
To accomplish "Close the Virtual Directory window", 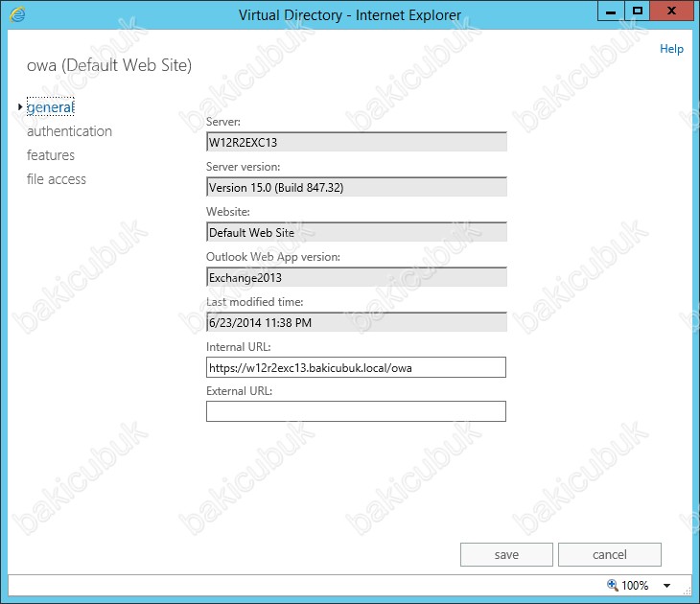I will point(671,12).
